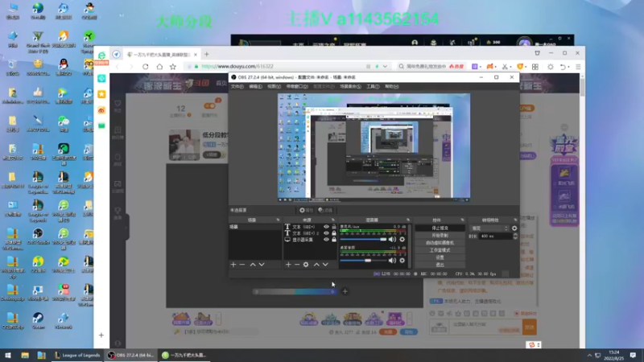Unlock the text (GDI+) 2 source
This screenshot has height=362, width=644.
click(334, 233)
